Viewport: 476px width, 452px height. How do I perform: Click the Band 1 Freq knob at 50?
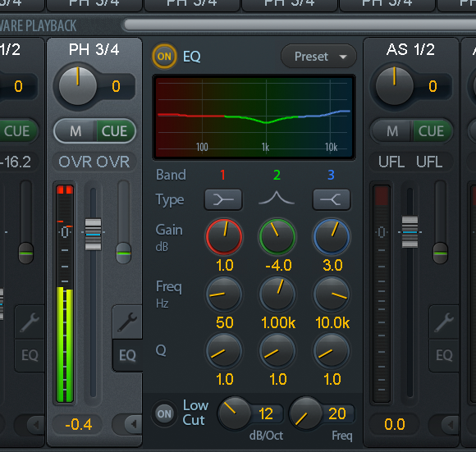(224, 294)
